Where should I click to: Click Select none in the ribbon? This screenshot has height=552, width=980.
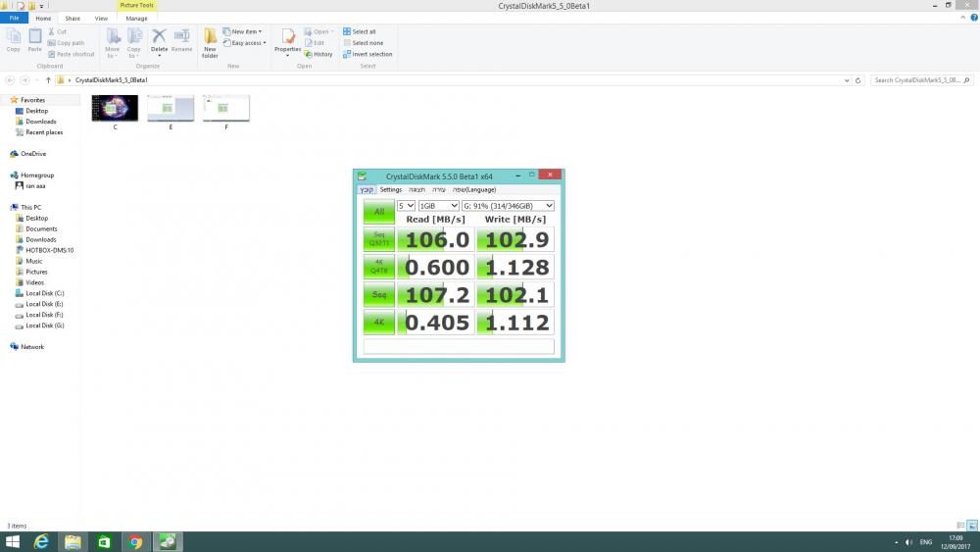(x=364, y=43)
